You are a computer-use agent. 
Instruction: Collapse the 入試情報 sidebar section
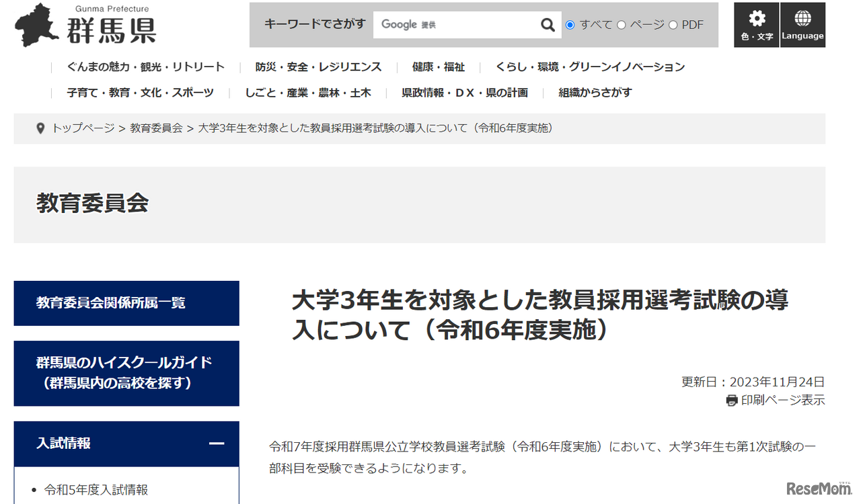(216, 444)
